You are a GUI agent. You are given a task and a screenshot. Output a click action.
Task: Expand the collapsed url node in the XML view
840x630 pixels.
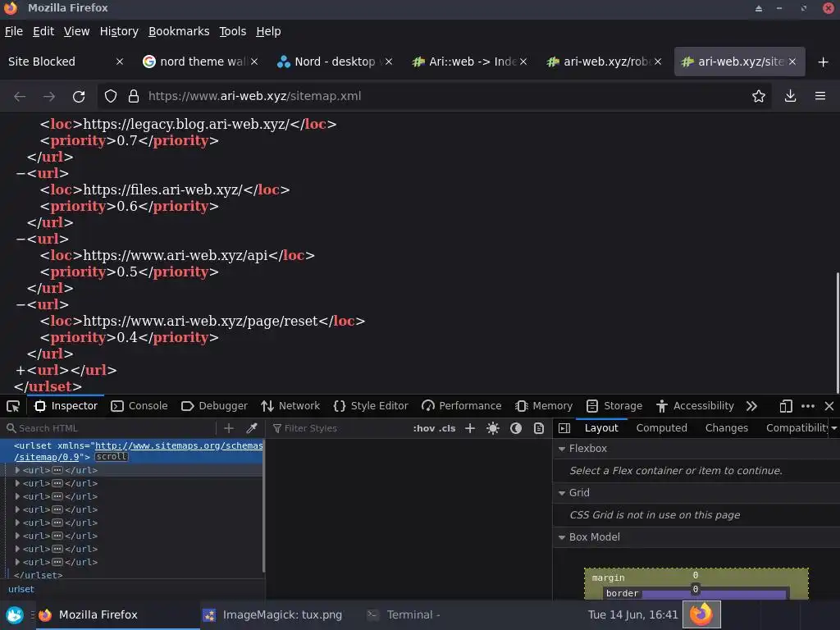click(x=21, y=370)
